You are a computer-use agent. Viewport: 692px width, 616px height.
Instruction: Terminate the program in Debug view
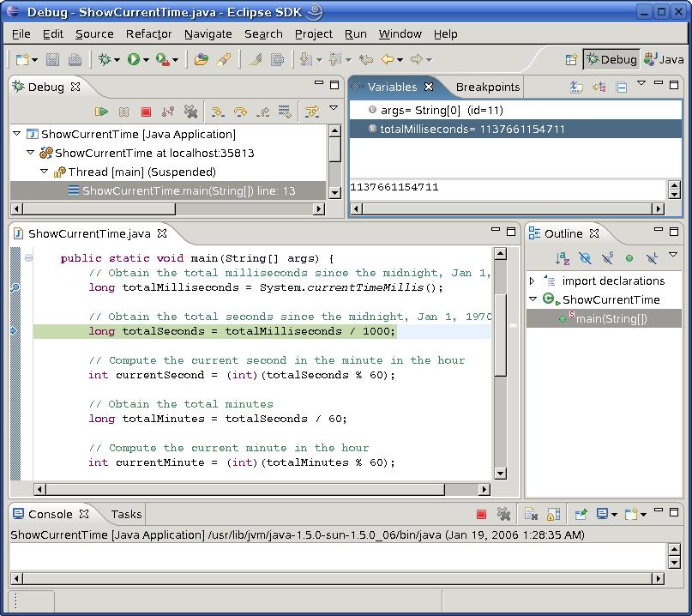pyautogui.click(x=146, y=112)
